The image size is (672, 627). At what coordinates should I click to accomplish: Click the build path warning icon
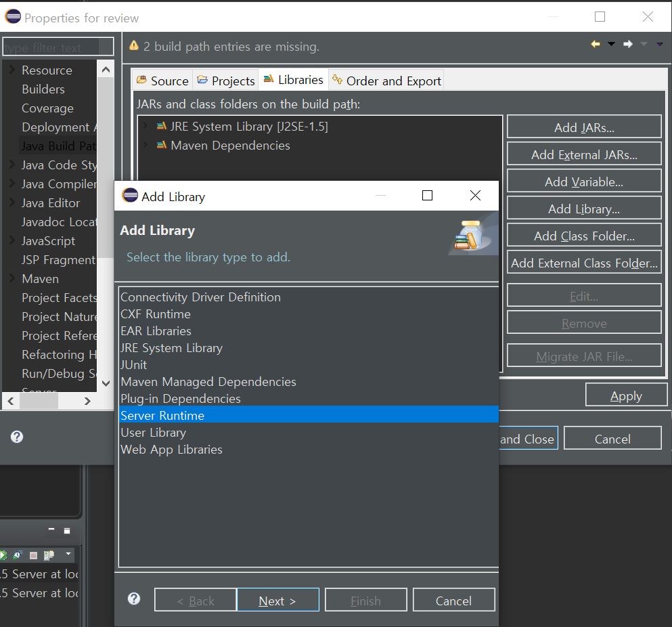[134, 45]
